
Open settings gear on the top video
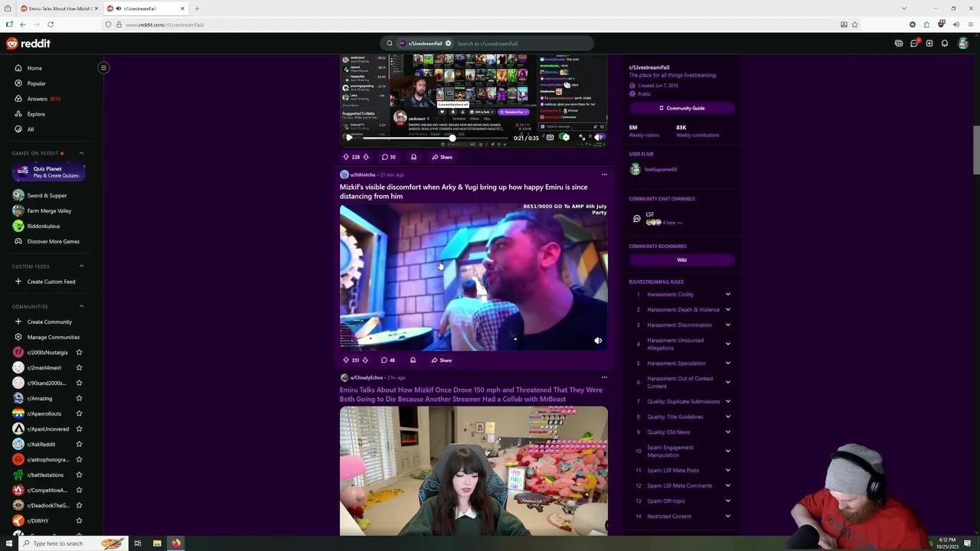click(565, 138)
